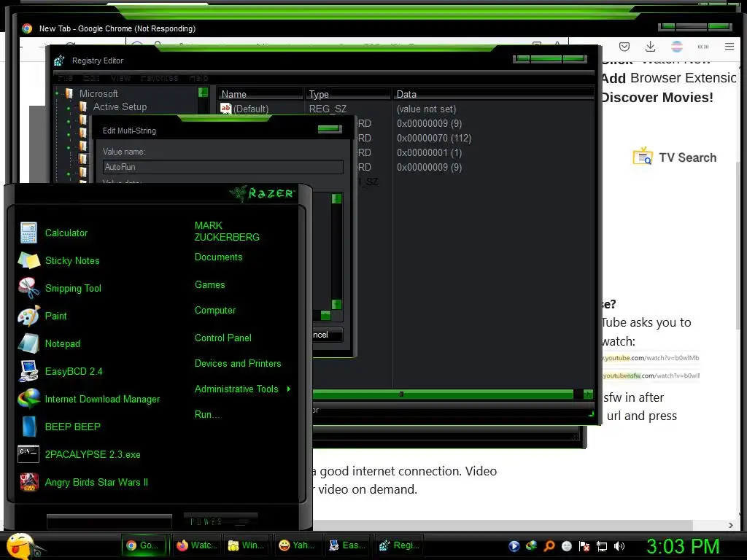
Task: Open the Firefox hamburger menu
Action: coord(729,47)
